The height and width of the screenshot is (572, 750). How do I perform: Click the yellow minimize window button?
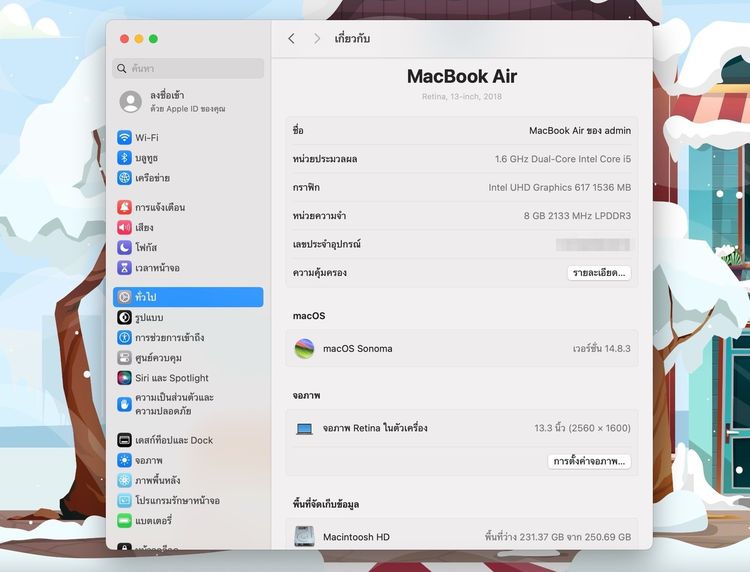(x=139, y=39)
